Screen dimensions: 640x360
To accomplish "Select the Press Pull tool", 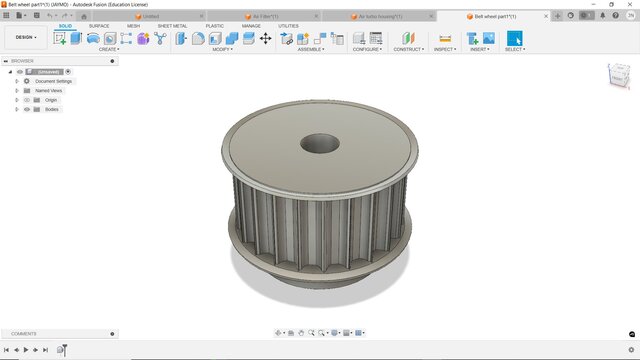I will pos(181,38).
